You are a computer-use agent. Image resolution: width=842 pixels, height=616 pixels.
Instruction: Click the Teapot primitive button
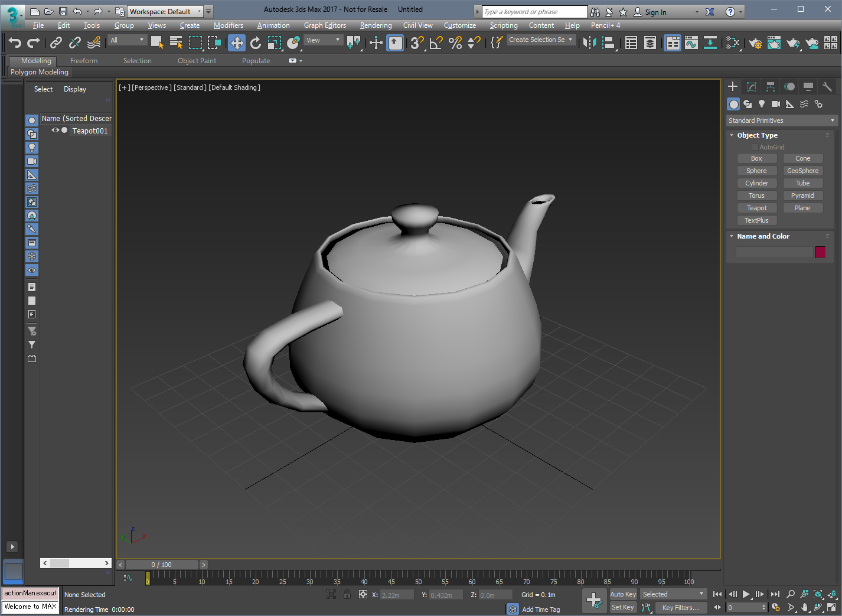pyautogui.click(x=756, y=208)
